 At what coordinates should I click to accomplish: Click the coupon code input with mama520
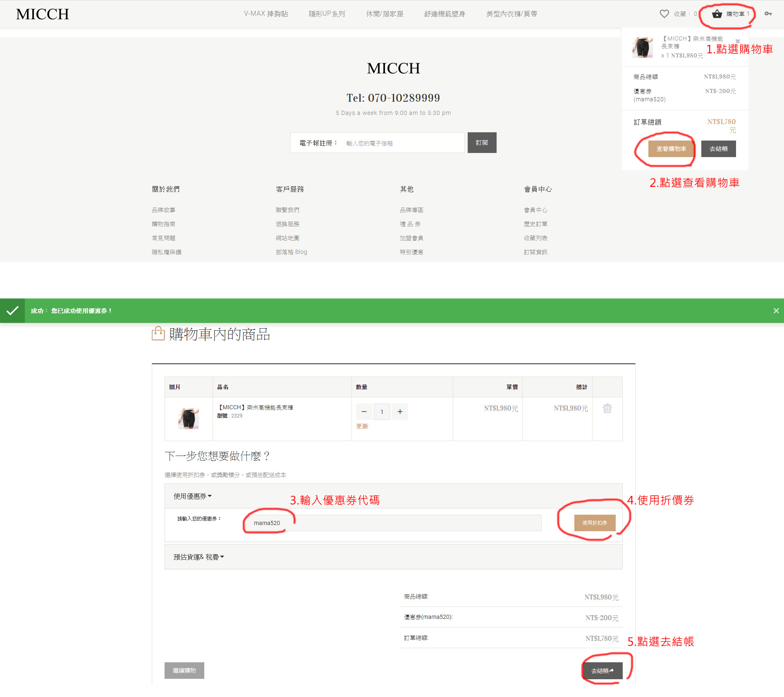point(392,523)
